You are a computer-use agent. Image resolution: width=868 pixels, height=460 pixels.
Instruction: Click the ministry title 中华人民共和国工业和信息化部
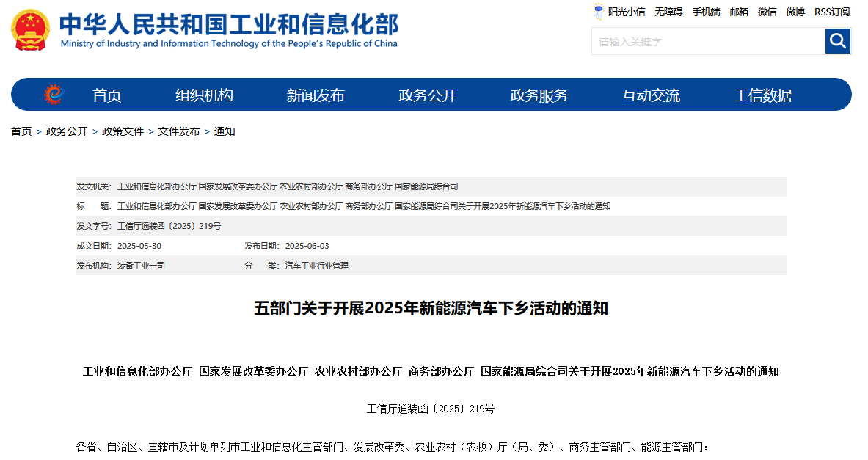click(x=229, y=23)
